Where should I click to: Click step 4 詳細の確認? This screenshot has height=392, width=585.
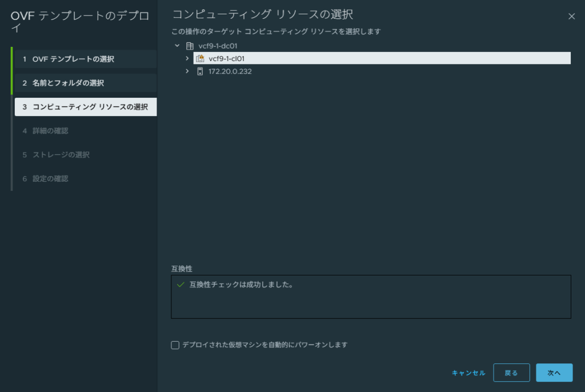click(x=50, y=131)
